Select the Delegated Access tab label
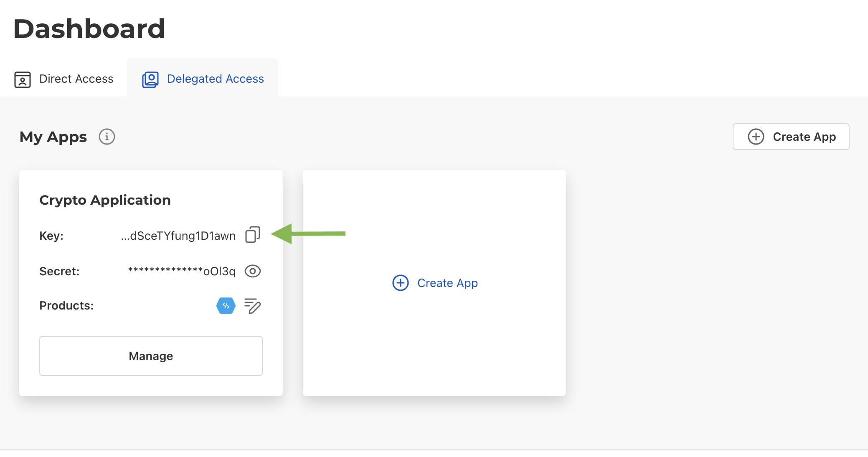This screenshot has height=457, width=868. tap(215, 79)
